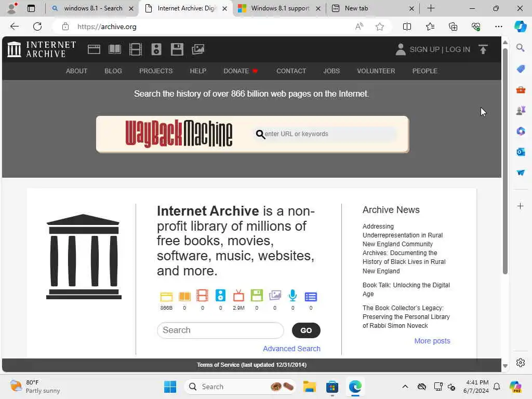The height and width of the screenshot is (399, 532).
Task: Open the Texts book icon in the top navigation
Action: click(x=115, y=49)
